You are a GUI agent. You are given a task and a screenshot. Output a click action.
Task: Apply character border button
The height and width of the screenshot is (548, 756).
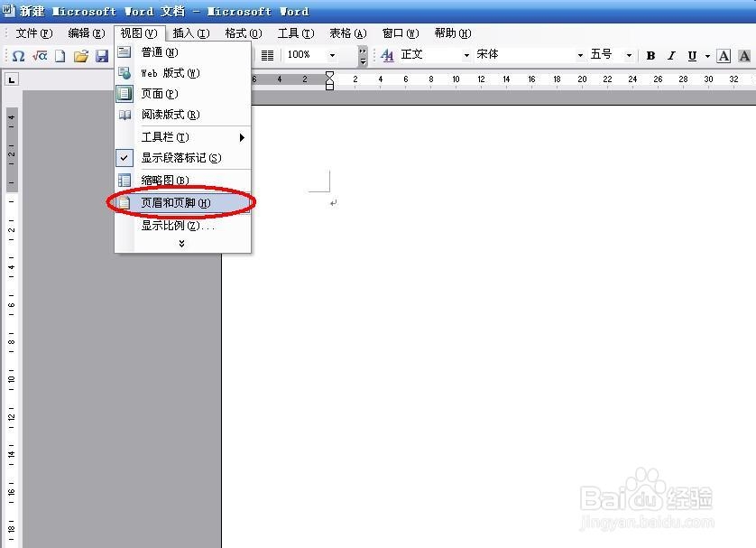tap(724, 55)
